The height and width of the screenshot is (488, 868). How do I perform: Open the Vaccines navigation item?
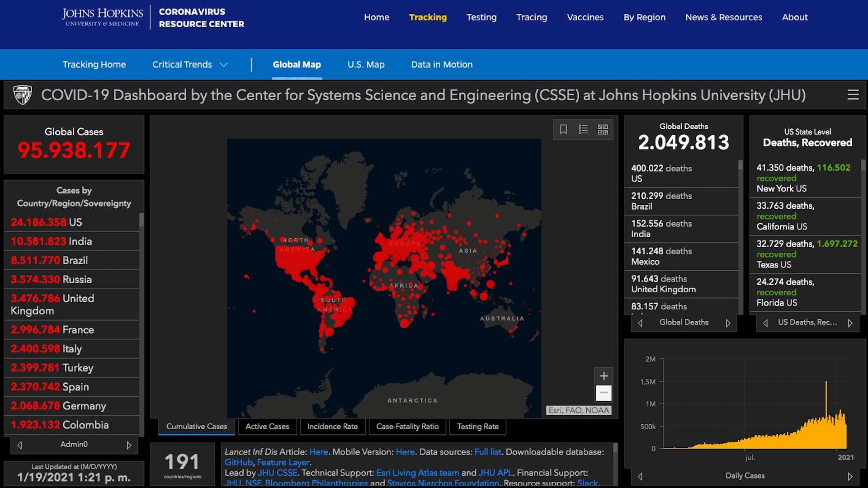pos(585,17)
